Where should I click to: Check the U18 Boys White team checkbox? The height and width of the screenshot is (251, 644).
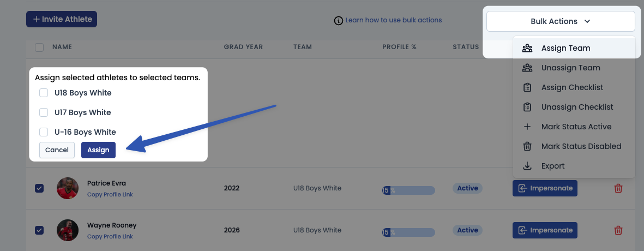pyautogui.click(x=44, y=93)
